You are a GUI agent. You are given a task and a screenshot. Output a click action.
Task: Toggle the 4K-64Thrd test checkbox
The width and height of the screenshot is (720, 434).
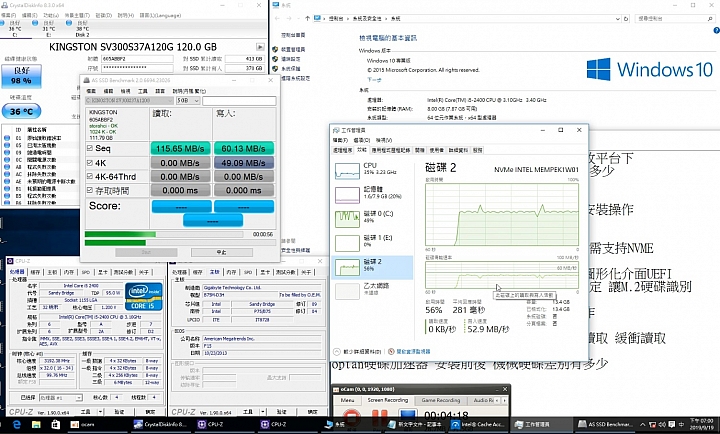click(90, 176)
